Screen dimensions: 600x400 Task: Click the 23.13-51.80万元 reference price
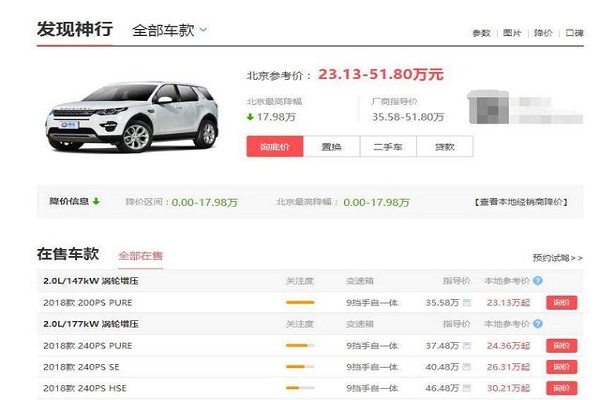pos(381,74)
